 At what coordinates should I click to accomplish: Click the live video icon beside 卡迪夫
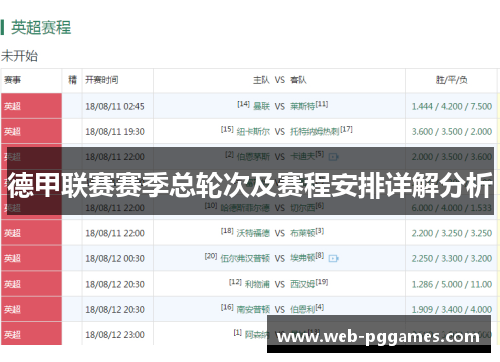[333, 157]
